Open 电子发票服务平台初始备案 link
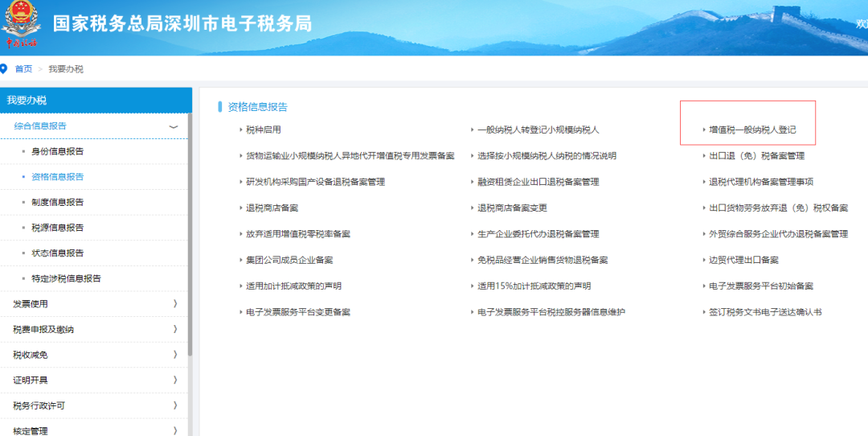868x436 pixels. (x=761, y=286)
